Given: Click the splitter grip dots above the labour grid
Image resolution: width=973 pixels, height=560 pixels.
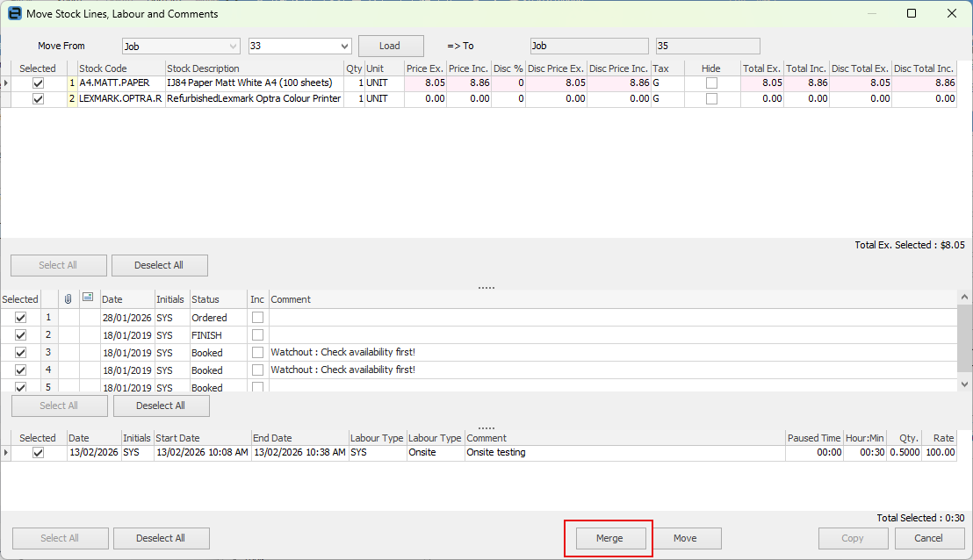Looking at the screenshot, I should (x=486, y=428).
